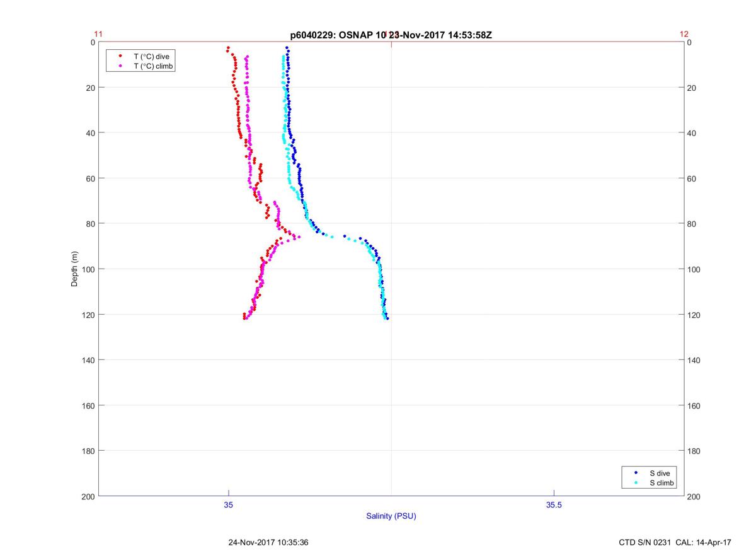Select the 'S climb' legend label
756x558 pixels.
coord(662,483)
